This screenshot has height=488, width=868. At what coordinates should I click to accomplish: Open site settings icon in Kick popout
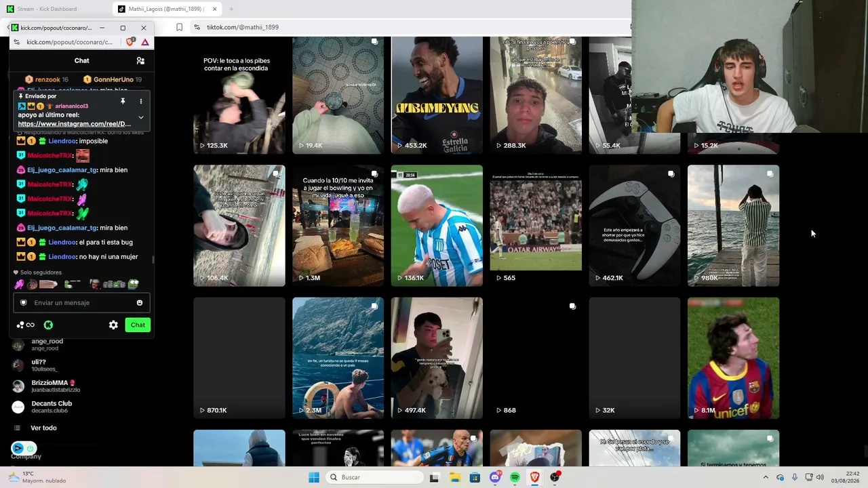pyautogui.click(x=17, y=42)
